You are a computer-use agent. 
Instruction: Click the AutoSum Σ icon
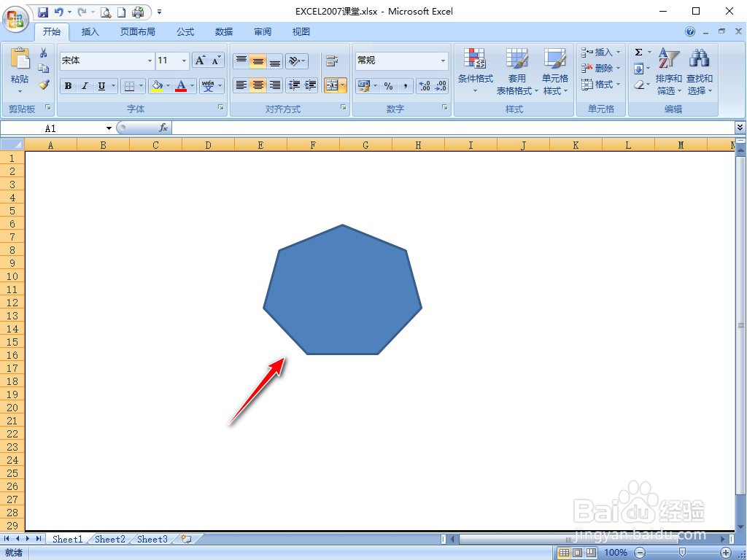pos(640,52)
